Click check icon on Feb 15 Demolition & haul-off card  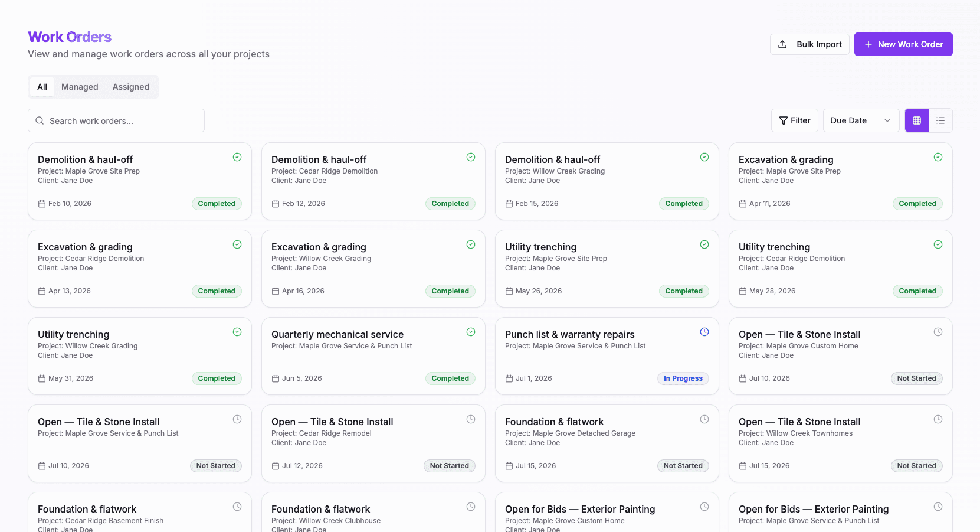(704, 157)
